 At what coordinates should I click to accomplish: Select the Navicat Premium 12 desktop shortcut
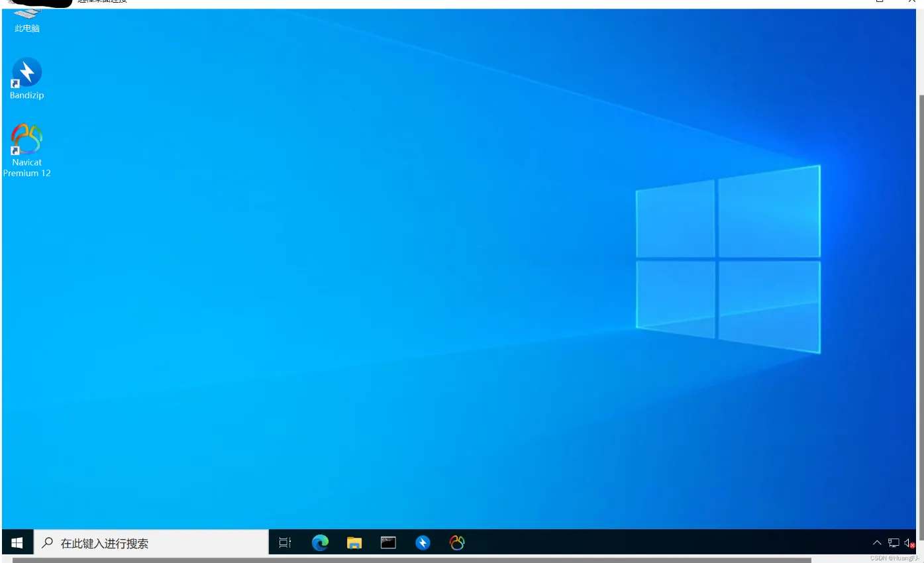[26, 150]
